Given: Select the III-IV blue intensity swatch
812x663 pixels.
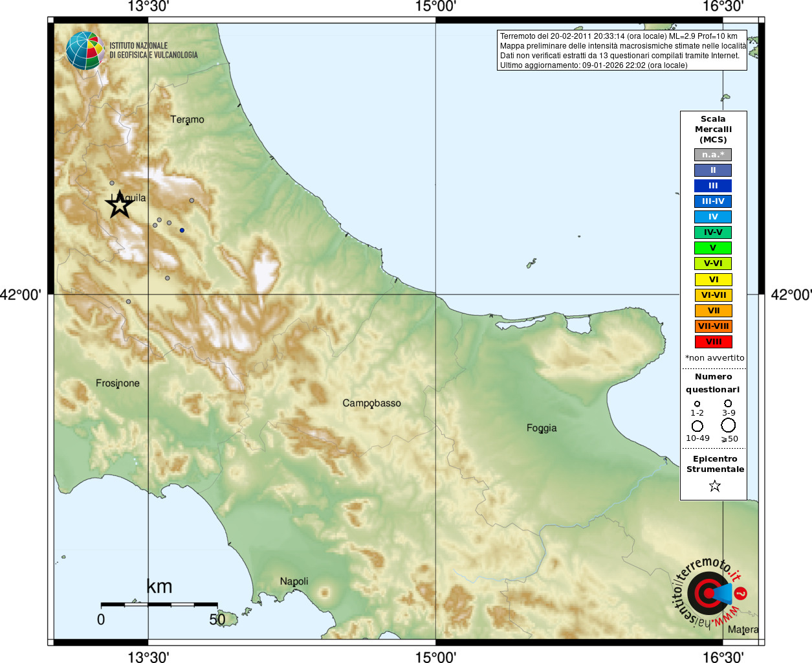Looking at the screenshot, I should (x=713, y=201).
